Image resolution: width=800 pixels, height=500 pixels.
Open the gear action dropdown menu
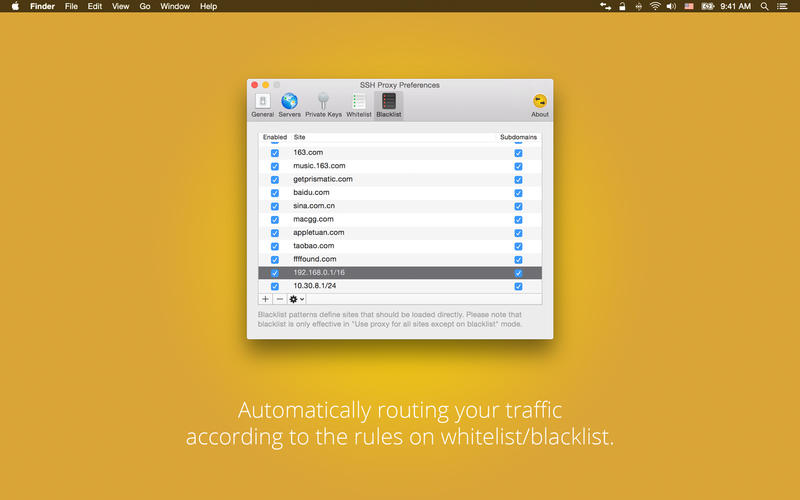click(x=296, y=299)
